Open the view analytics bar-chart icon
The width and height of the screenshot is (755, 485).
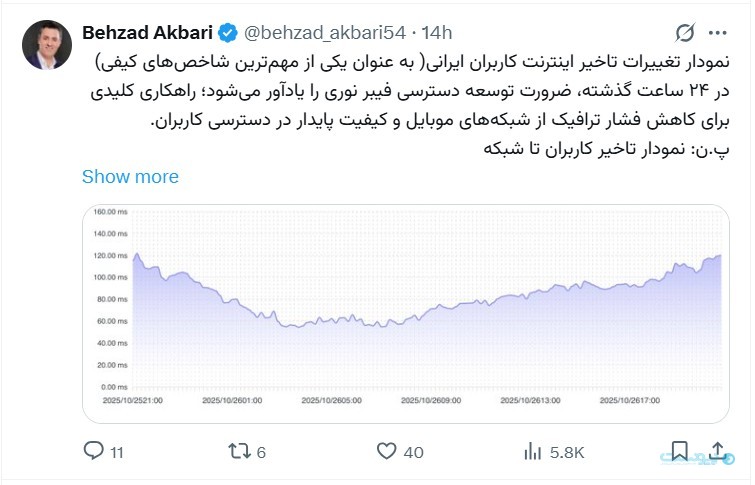pos(532,451)
